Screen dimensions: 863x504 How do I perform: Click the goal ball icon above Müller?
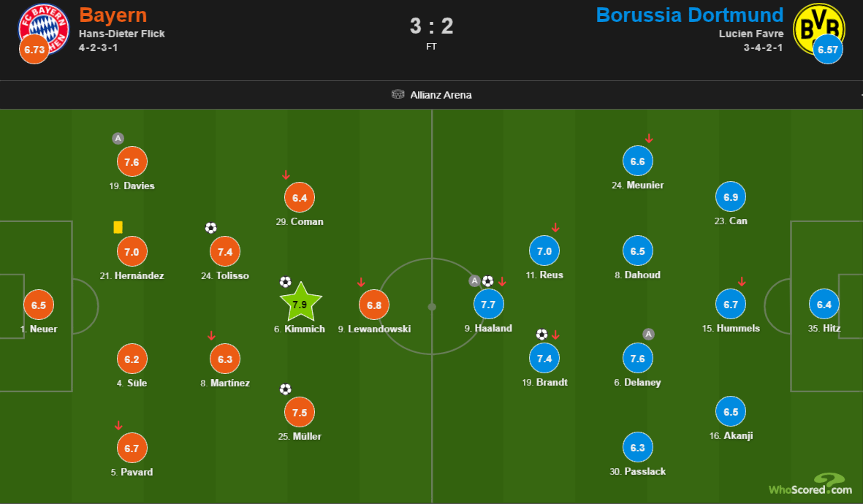pos(285,389)
